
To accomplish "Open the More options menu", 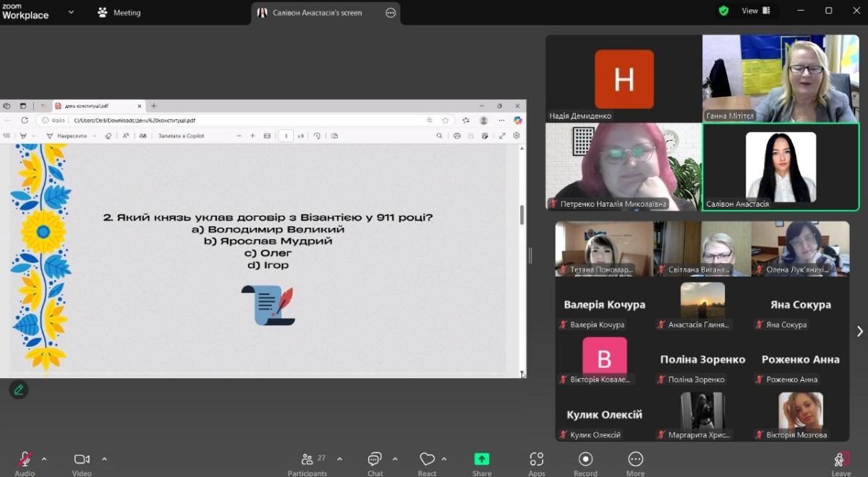I will click(x=635, y=463).
